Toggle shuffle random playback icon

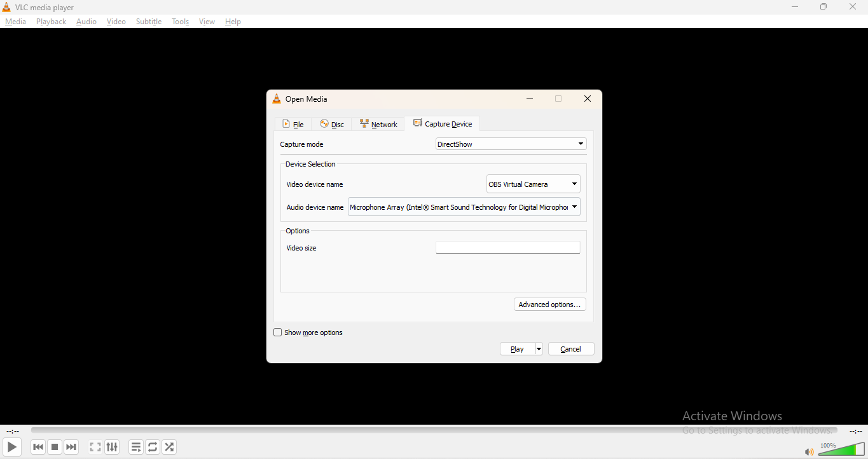click(x=169, y=447)
